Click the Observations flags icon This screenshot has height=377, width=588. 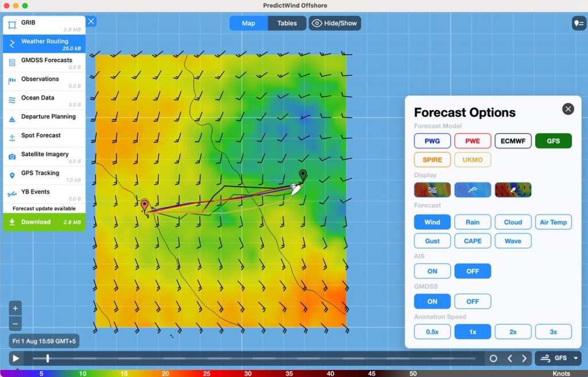point(12,80)
